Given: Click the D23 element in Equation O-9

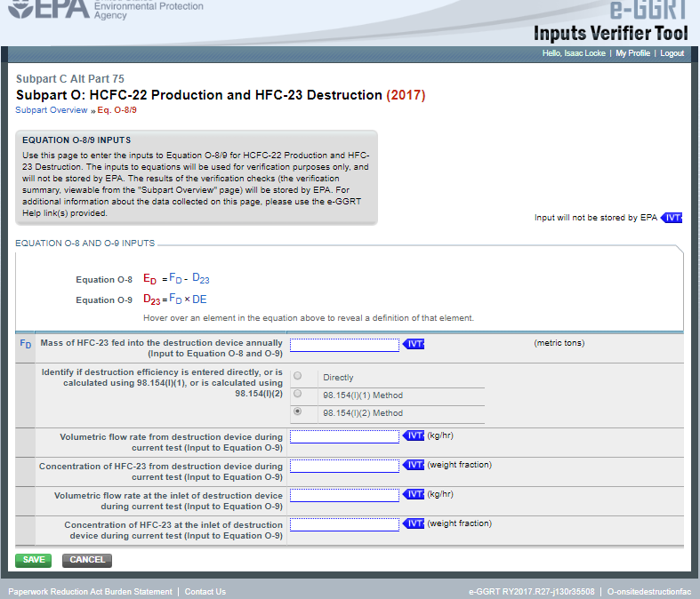Looking at the screenshot, I should 152,299.
